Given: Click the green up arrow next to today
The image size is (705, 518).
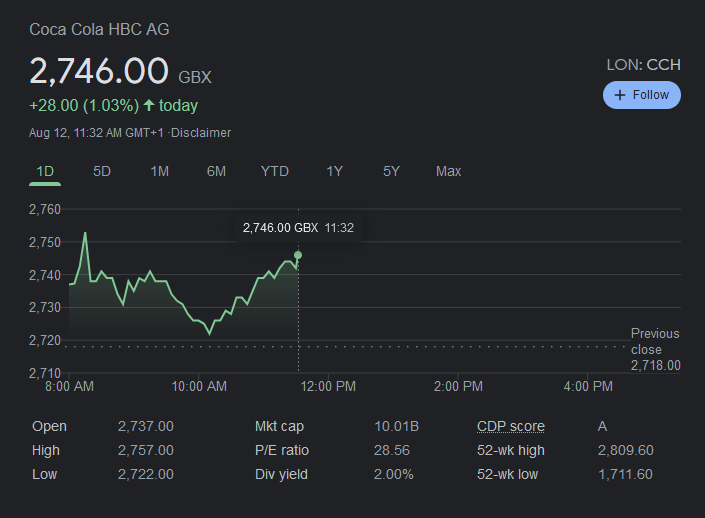Looking at the screenshot, I should (x=149, y=105).
